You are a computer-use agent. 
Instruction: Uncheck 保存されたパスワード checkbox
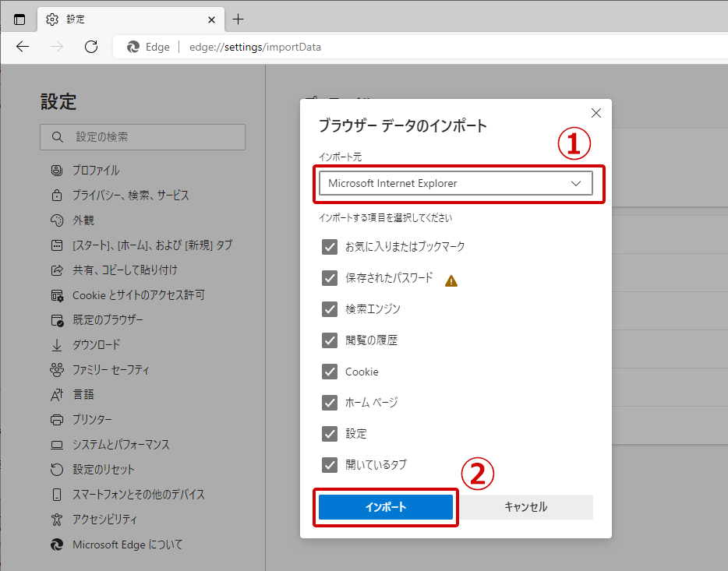click(x=330, y=278)
